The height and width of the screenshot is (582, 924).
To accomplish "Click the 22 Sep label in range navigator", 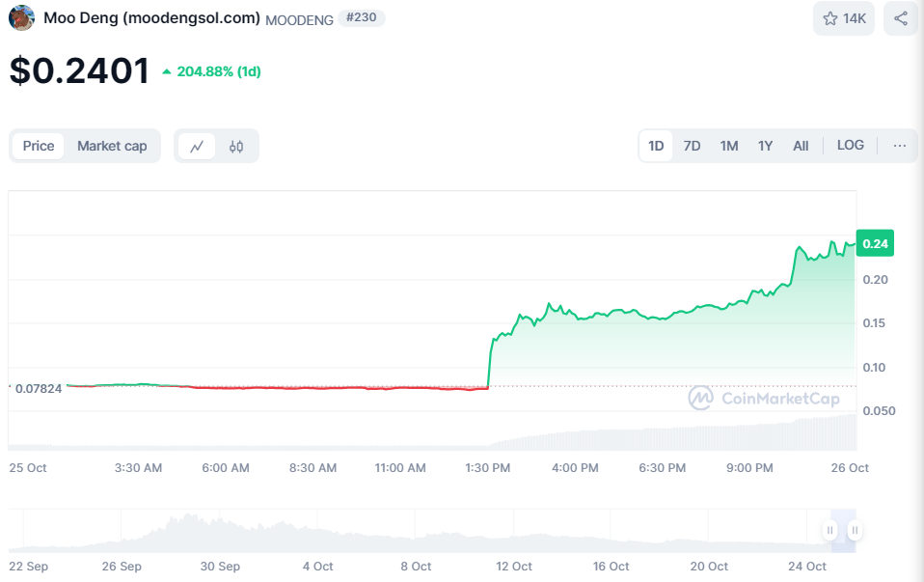I will click(28, 567).
